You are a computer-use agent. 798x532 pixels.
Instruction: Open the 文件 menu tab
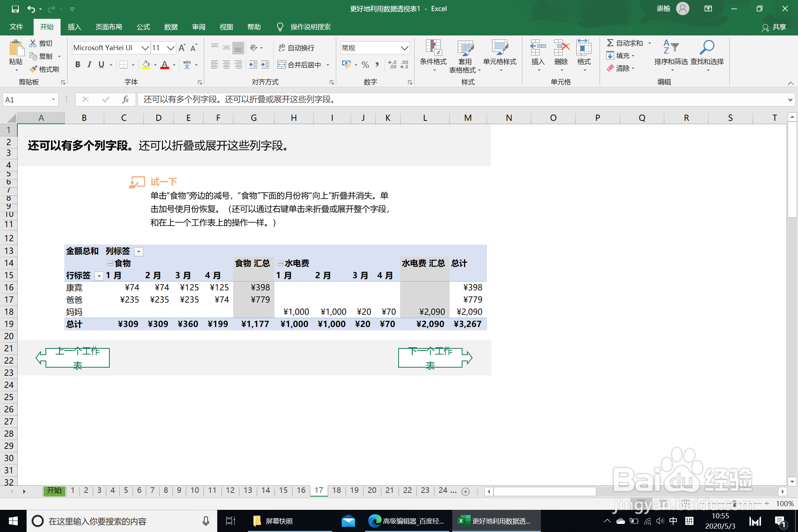16,27
